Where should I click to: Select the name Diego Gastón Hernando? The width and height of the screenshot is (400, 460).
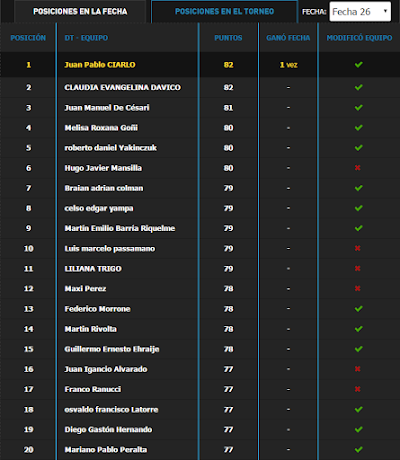[x=108, y=429]
